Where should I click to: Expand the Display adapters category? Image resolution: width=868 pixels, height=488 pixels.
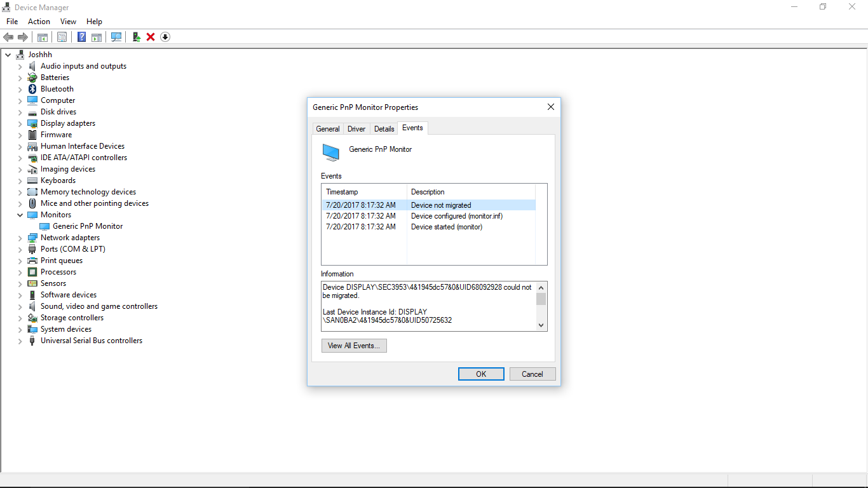point(19,123)
